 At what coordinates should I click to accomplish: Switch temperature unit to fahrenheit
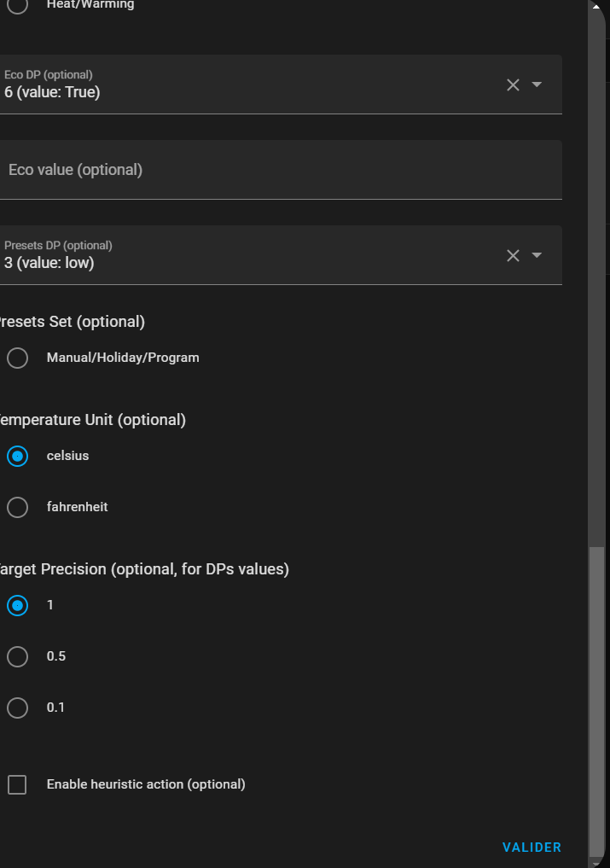click(x=17, y=507)
